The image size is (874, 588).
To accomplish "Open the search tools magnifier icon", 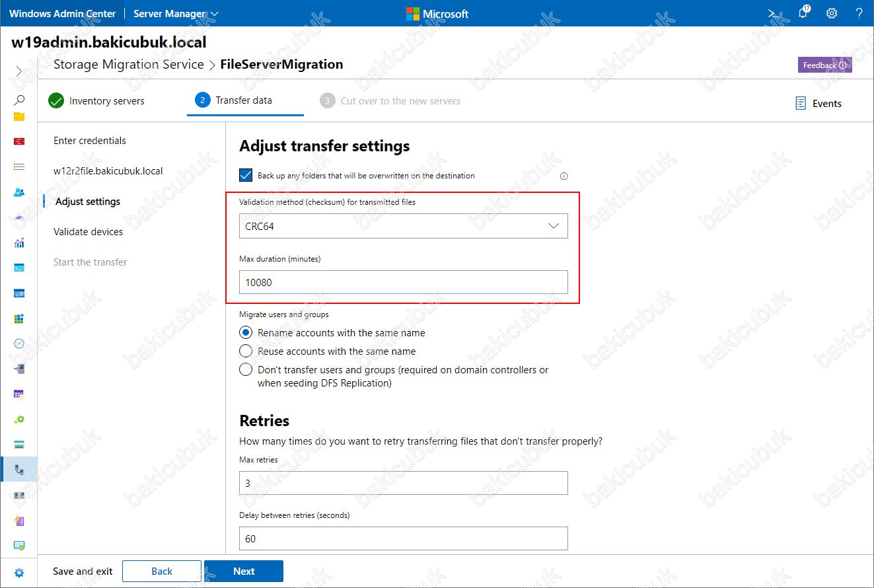I will point(19,100).
